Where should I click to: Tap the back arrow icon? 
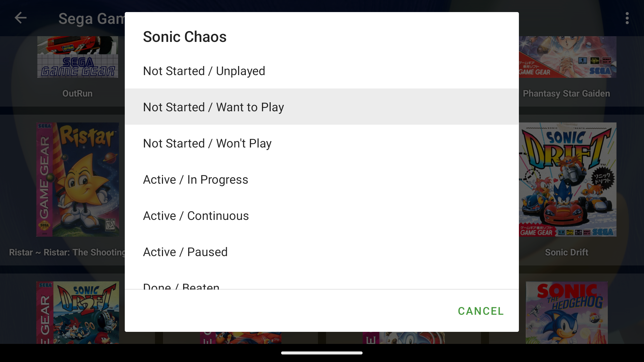tap(20, 18)
